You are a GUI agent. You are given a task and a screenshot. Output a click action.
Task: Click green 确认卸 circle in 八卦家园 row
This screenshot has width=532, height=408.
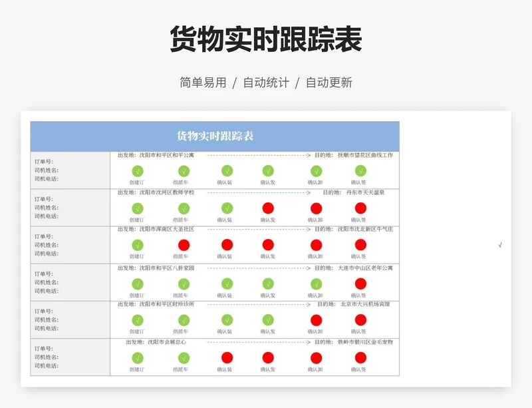(x=317, y=284)
